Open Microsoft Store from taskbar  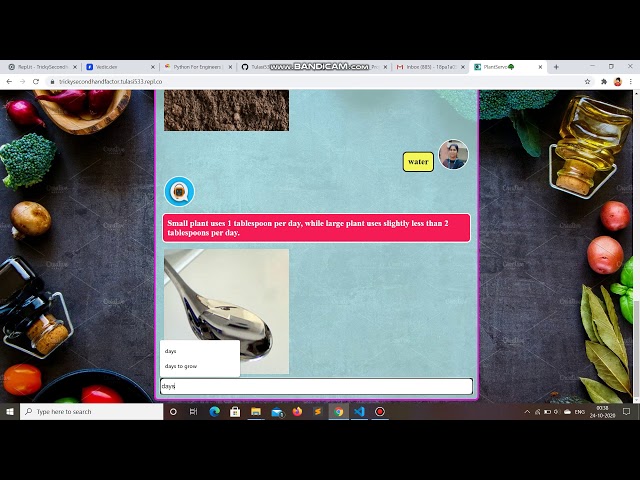pyautogui.click(x=235, y=411)
